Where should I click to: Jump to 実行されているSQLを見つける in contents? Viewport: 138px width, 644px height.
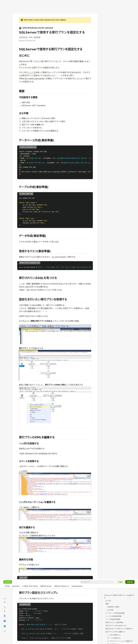[116, 626]
